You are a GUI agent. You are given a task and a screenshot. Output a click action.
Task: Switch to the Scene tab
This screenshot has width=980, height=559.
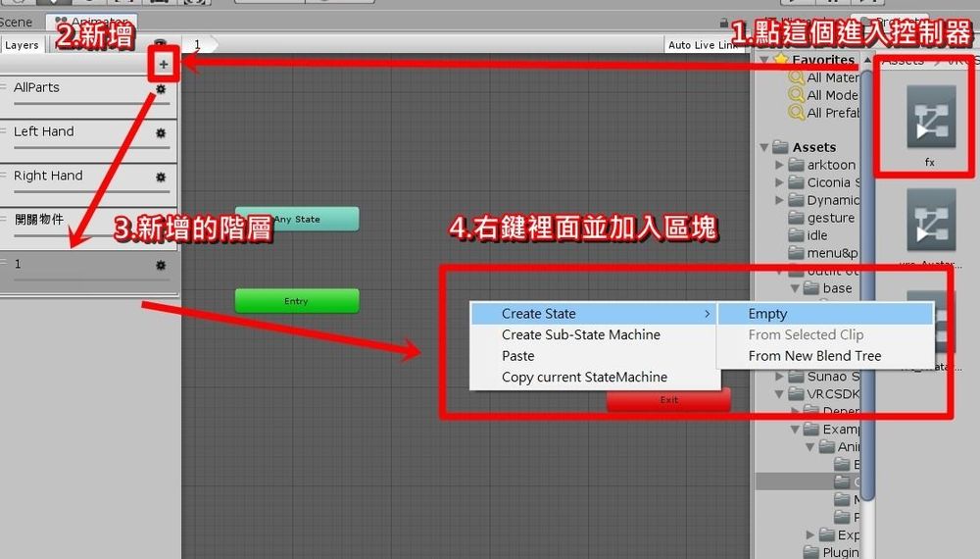click(17, 22)
